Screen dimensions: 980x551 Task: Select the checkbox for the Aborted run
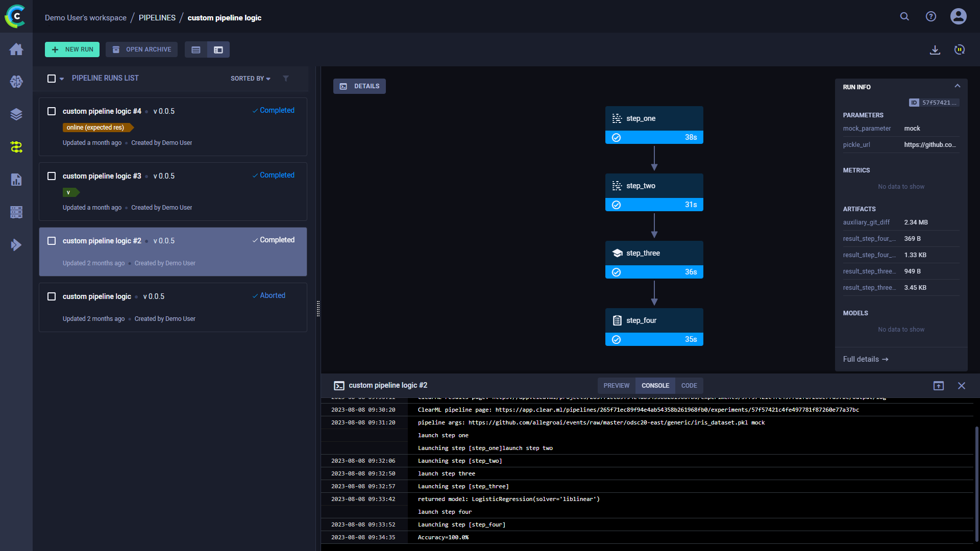tap(52, 296)
